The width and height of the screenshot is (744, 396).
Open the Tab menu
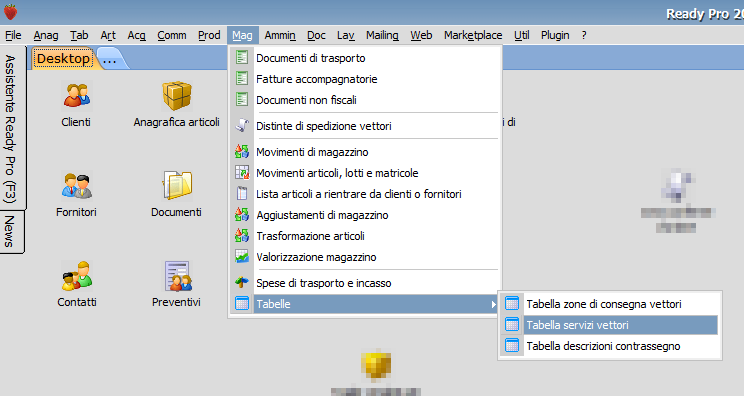(79, 35)
